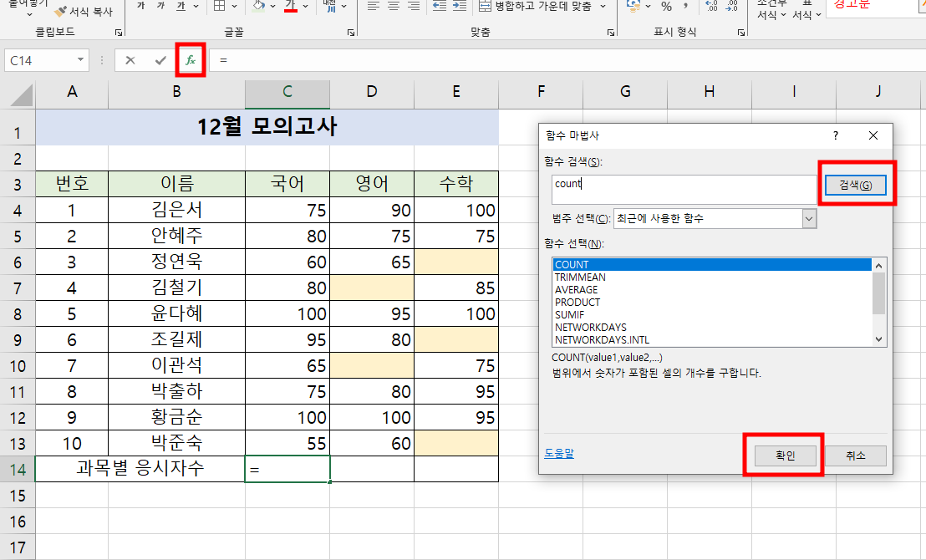Decrease decimal places icon
Screen dimensions: 926x560
click(732, 6)
